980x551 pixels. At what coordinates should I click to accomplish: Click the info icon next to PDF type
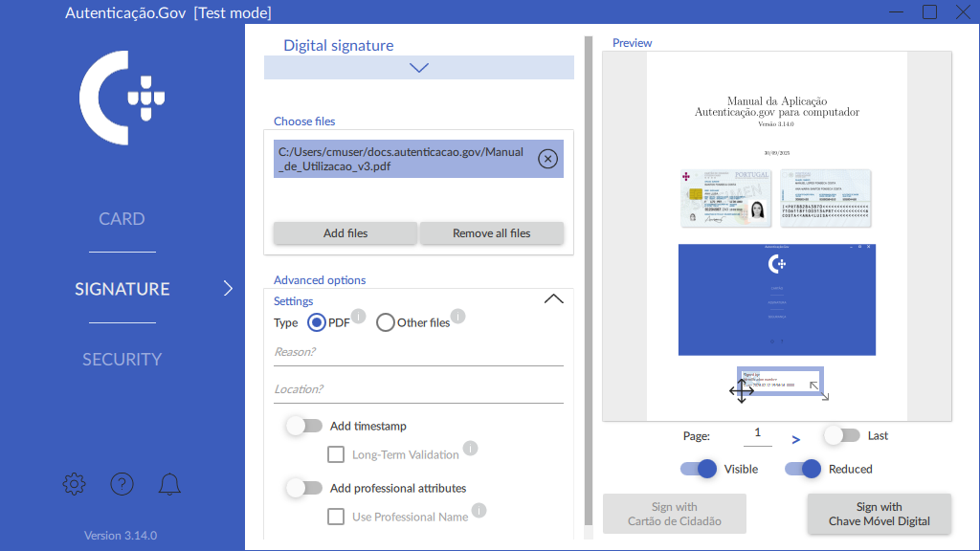tap(359, 316)
